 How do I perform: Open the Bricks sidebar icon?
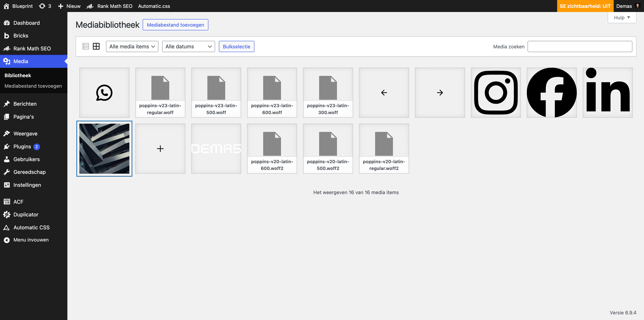click(7, 36)
